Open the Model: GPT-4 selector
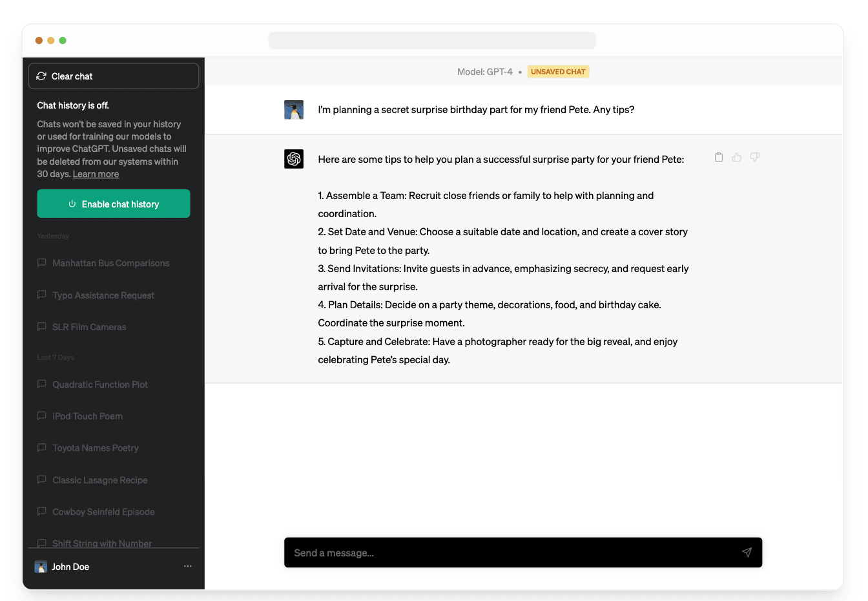Screen dimensions: 868x601 485,71
